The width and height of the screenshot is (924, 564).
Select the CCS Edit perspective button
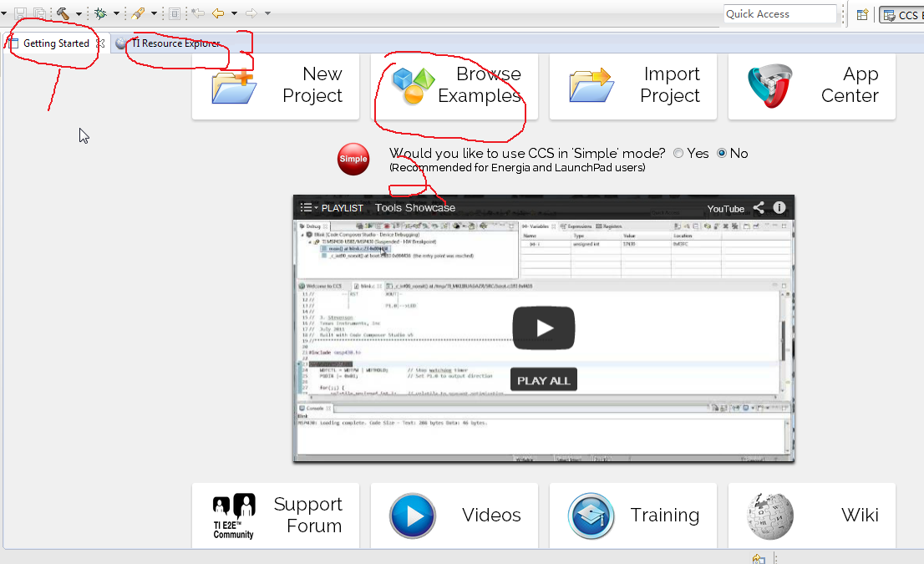[x=901, y=15]
